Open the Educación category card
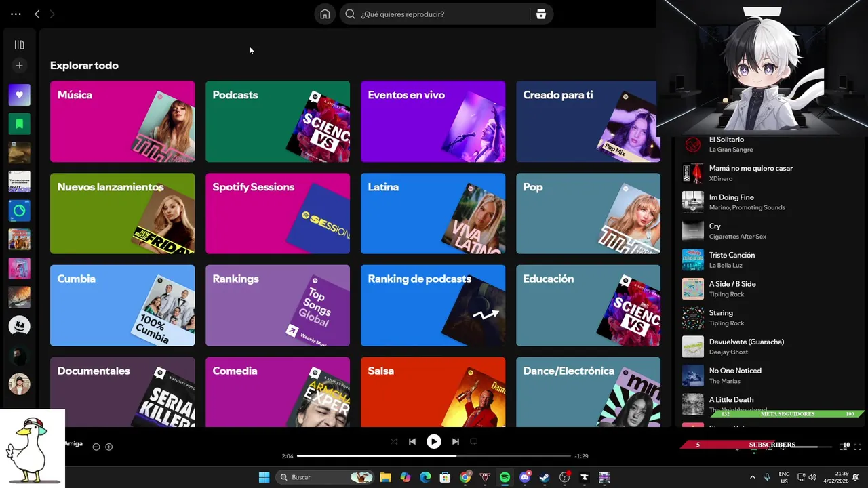 pyautogui.click(x=587, y=306)
